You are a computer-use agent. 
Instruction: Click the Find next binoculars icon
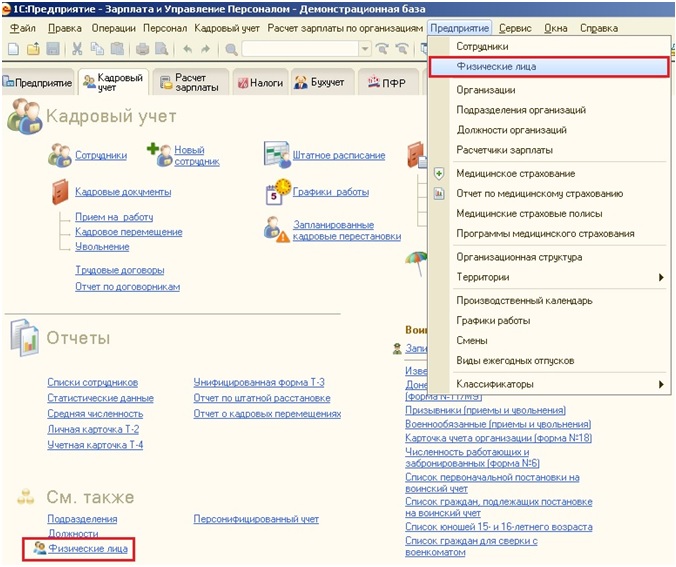382,49
